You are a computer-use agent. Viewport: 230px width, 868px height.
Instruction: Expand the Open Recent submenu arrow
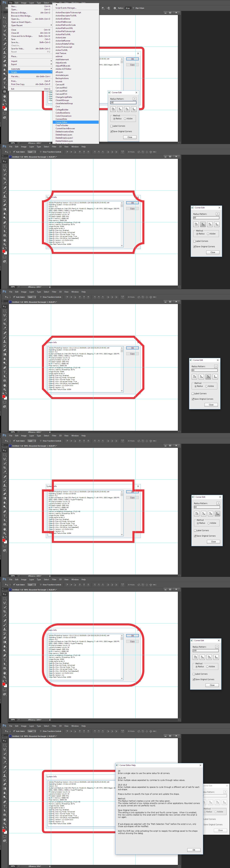point(51,25)
